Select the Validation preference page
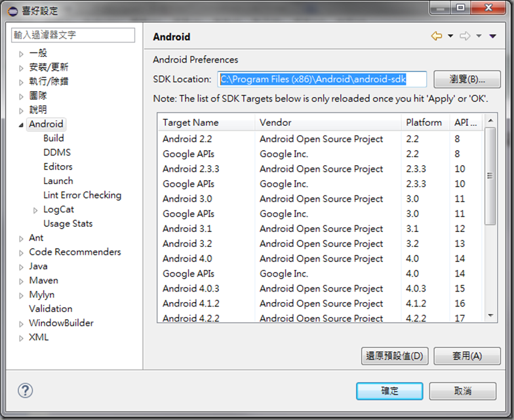 click(50, 309)
